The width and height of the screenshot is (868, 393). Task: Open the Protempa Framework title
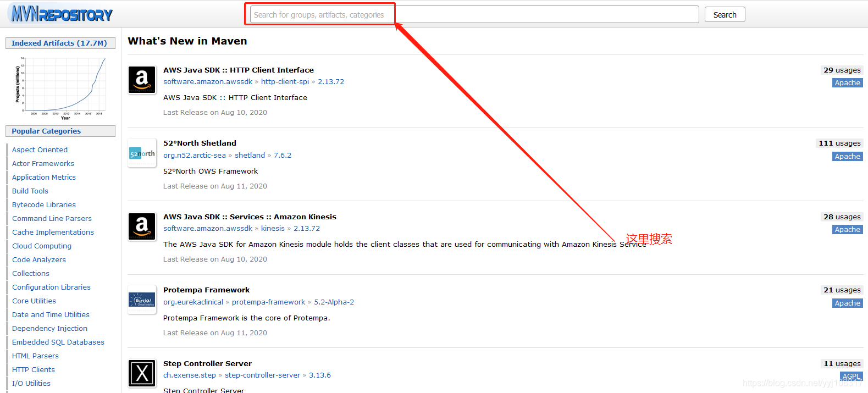pyautogui.click(x=206, y=290)
